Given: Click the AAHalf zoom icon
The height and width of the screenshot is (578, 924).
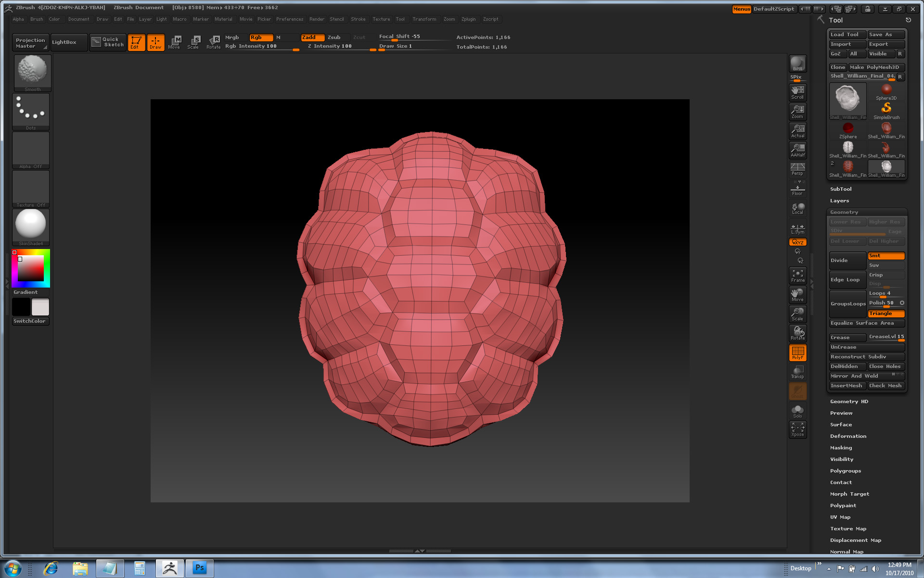Looking at the screenshot, I should coord(797,150).
